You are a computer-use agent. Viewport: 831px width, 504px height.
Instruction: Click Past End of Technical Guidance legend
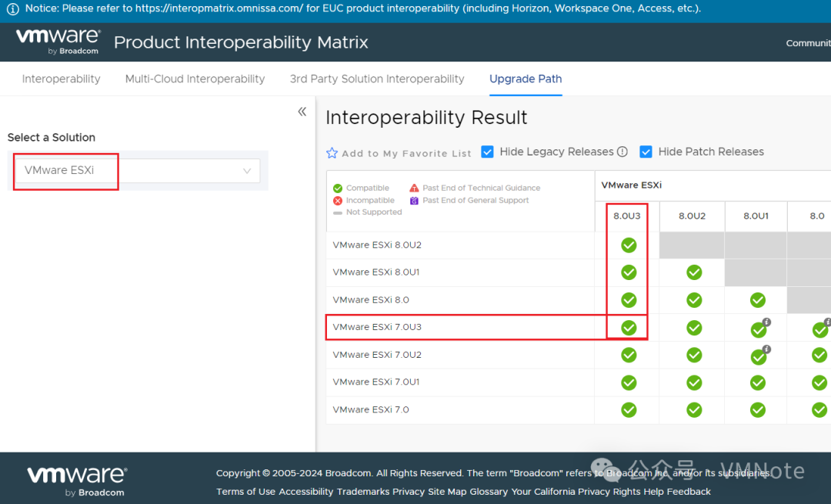475,189
